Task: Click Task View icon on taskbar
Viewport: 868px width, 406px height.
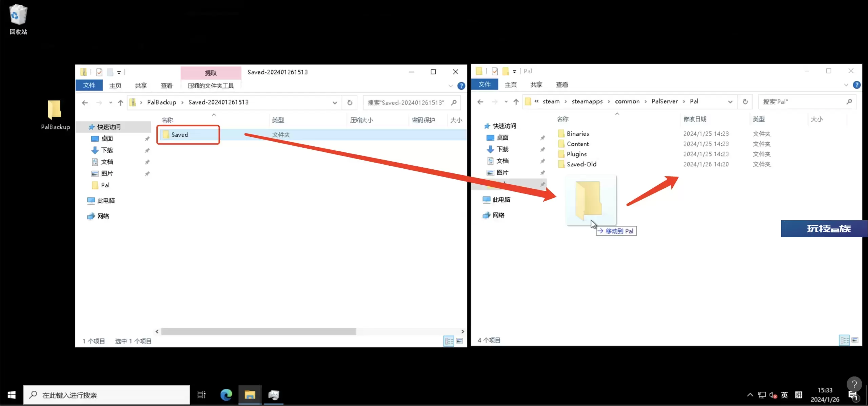Action: tap(201, 395)
